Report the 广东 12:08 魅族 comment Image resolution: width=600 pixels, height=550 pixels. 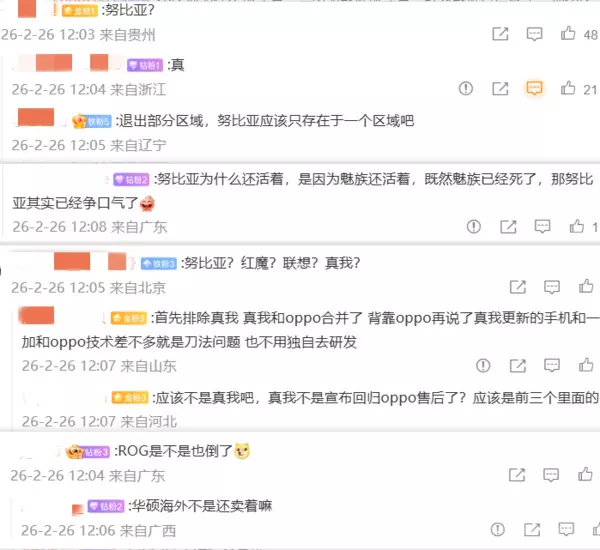474,227
